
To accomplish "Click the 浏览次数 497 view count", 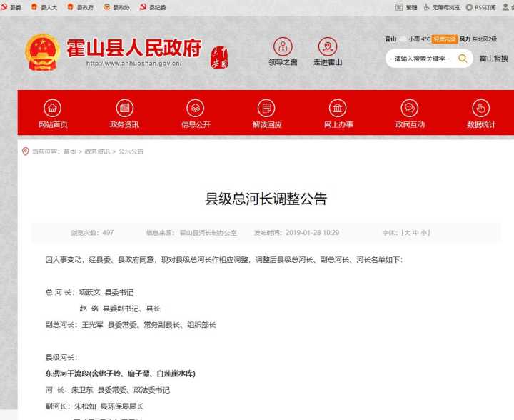I will click(92, 233).
